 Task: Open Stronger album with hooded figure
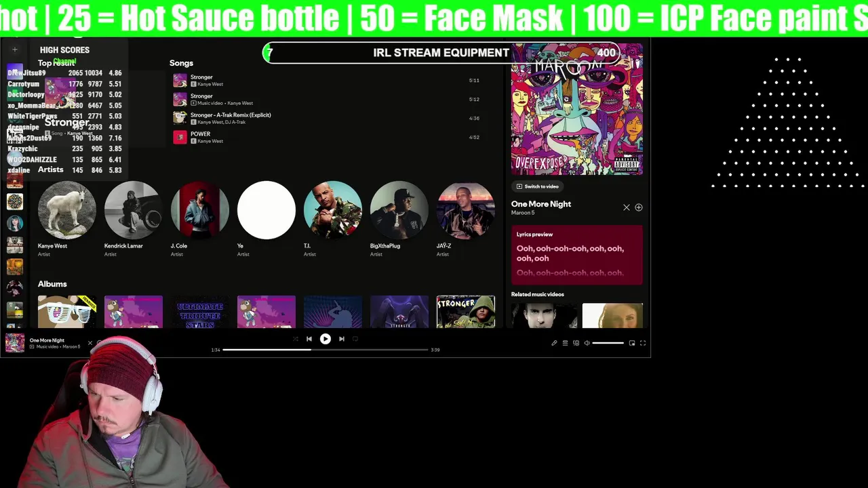pyautogui.click(x=466, y=312)
